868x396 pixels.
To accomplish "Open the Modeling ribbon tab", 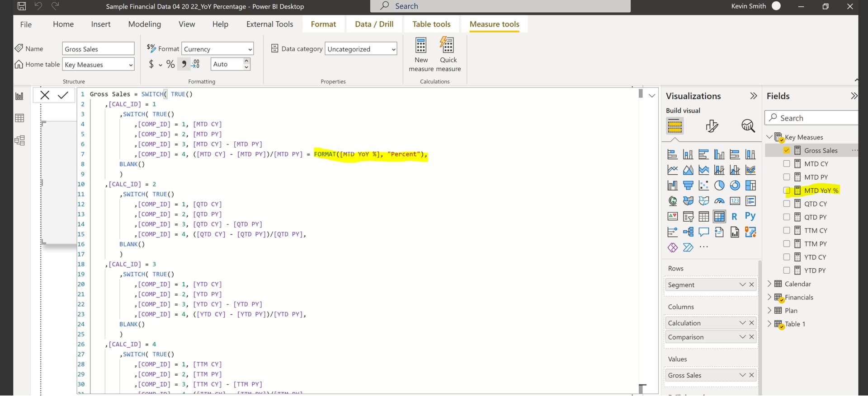I will 144,24.
